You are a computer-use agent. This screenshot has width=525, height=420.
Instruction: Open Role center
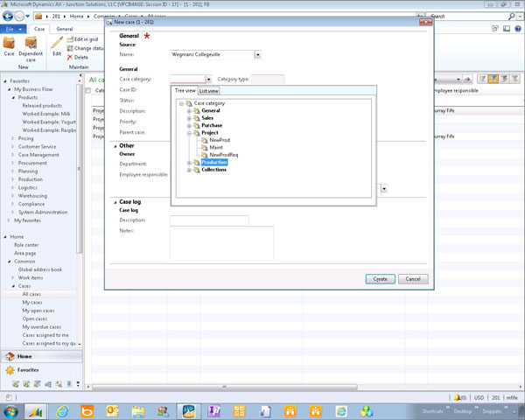pos(26,245)
